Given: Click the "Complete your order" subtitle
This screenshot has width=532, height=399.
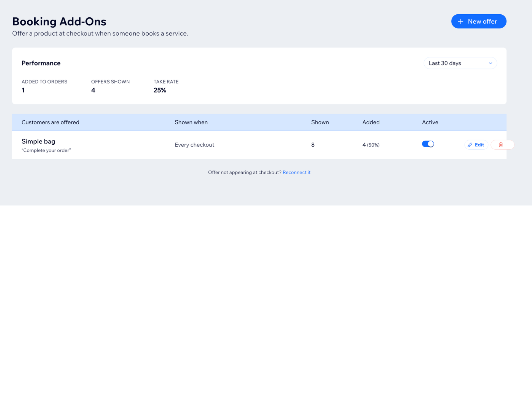Looking at the screenshot, I should (x=46, y=150).
